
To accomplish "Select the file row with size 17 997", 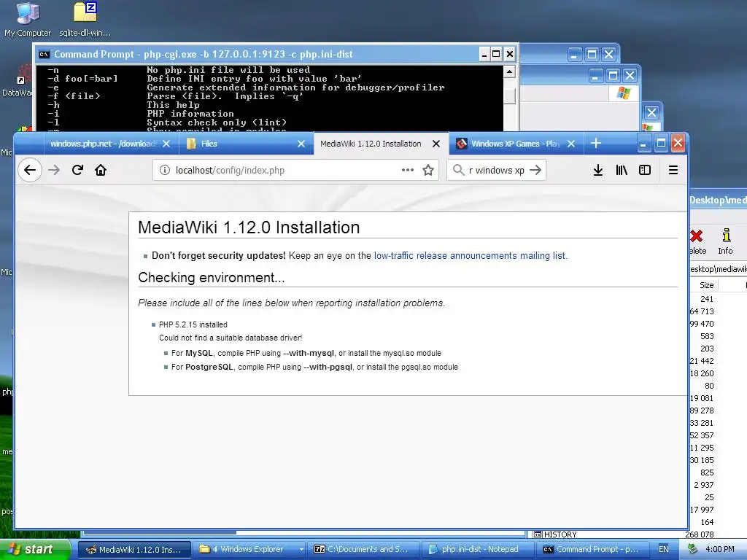I will point(702,510).
